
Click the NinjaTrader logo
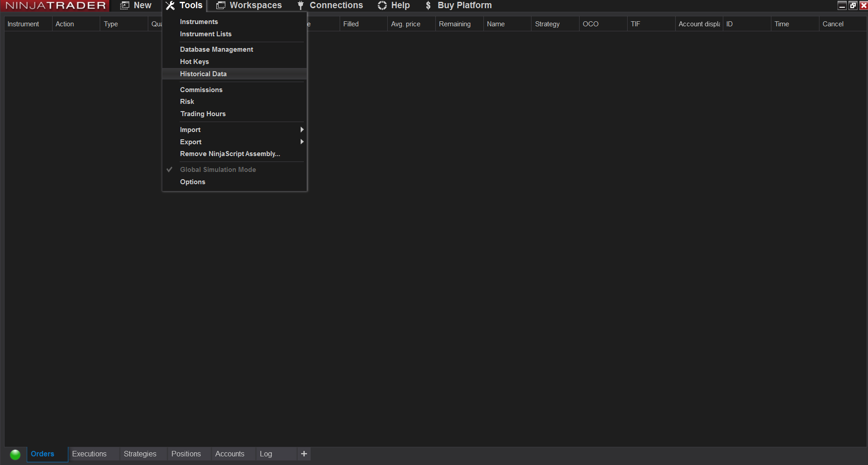[x=55, y=5]
